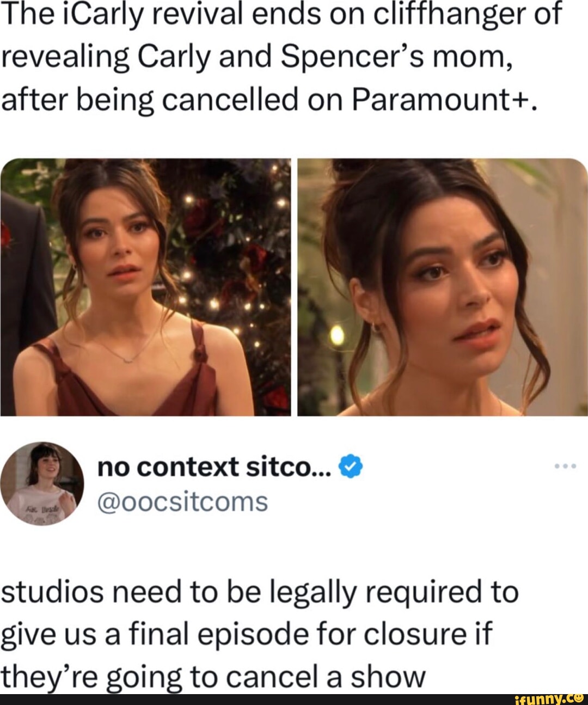This screenshot has height=705, width=588.
Task: Open the @oocsitcoms handle link
Action: [182, 502]
